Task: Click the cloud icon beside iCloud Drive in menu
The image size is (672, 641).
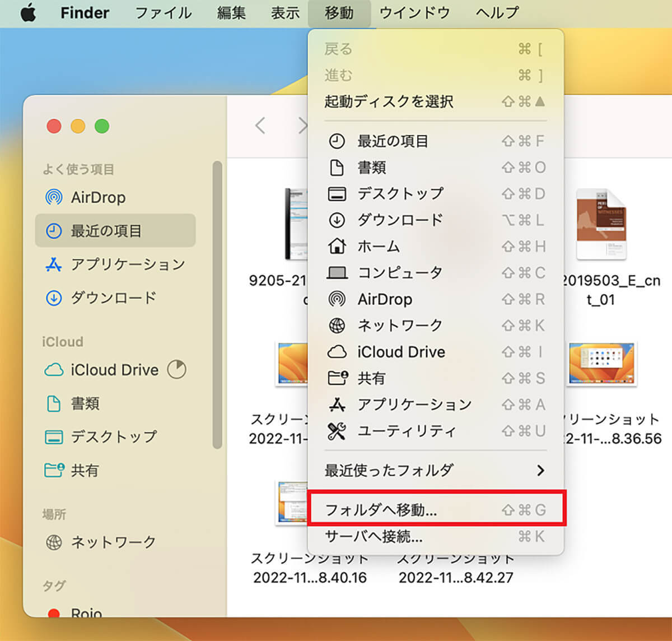Action: (337, 352)
